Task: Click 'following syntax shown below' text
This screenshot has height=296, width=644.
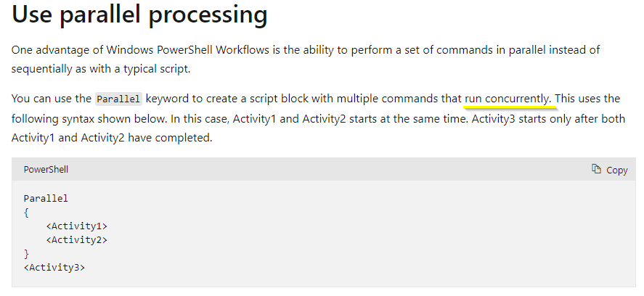Action: click(89, 119)
